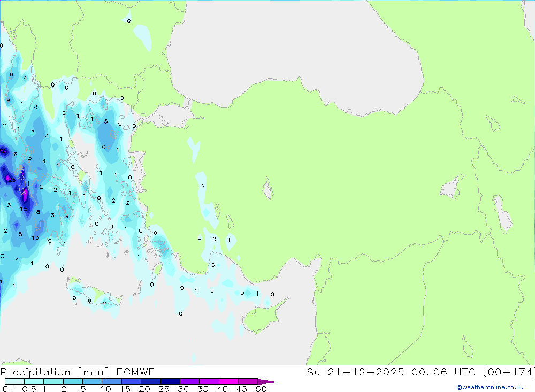Viewport: 535px width, 392px height.
Task: Choose the 10–15 mm legend swatch
Action: 112,381
